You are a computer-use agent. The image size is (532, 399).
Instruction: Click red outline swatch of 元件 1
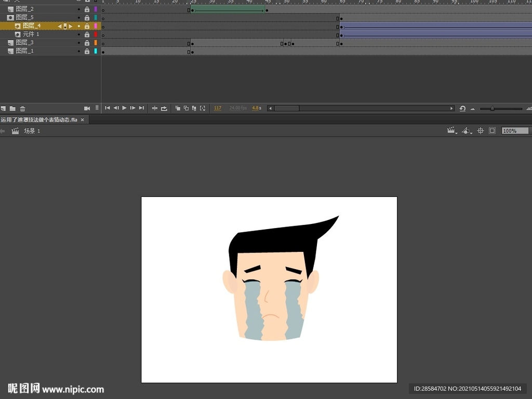pos(96,34)
